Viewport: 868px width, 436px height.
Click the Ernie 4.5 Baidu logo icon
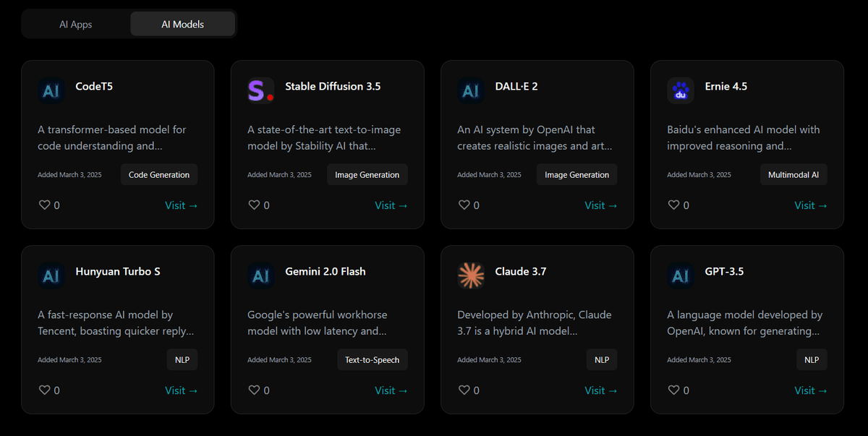[x=680, y=90]
